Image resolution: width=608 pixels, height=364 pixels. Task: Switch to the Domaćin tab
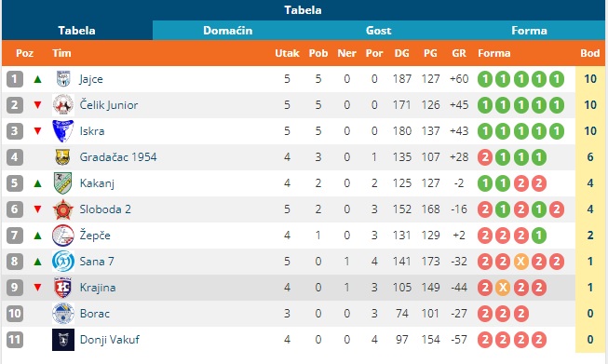(228, 30)
